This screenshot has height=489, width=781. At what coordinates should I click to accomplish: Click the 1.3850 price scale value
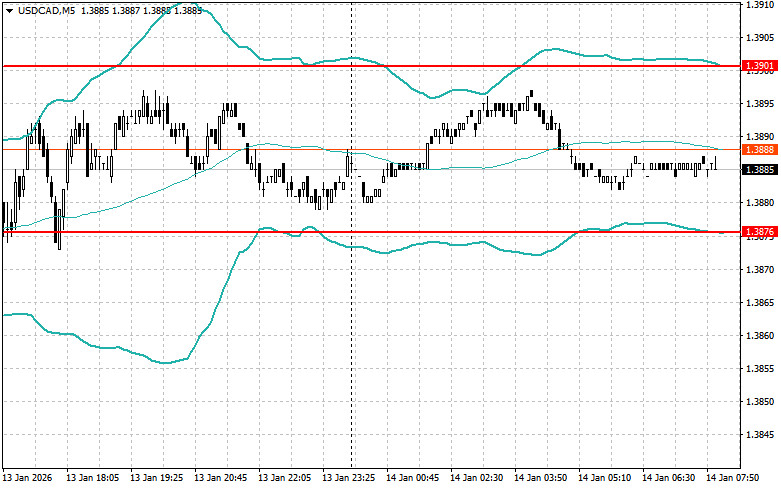tap(760, 401)
